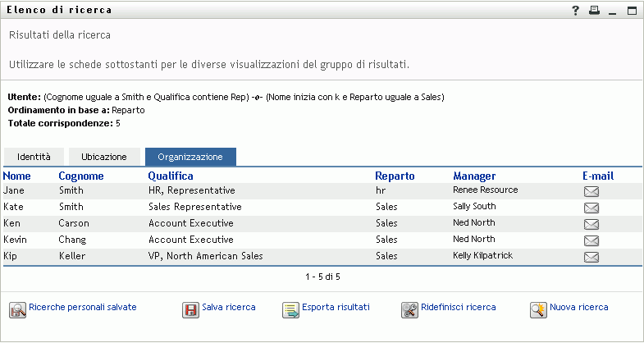
Task: Open Ricerche personali salvate link
Action: tap(82, 307)
